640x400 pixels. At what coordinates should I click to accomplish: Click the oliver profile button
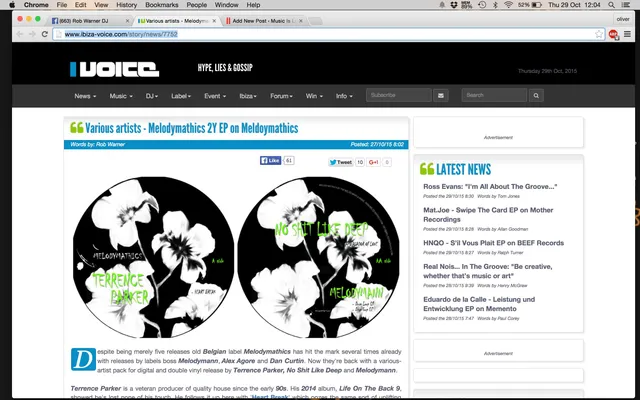point(623,19)
